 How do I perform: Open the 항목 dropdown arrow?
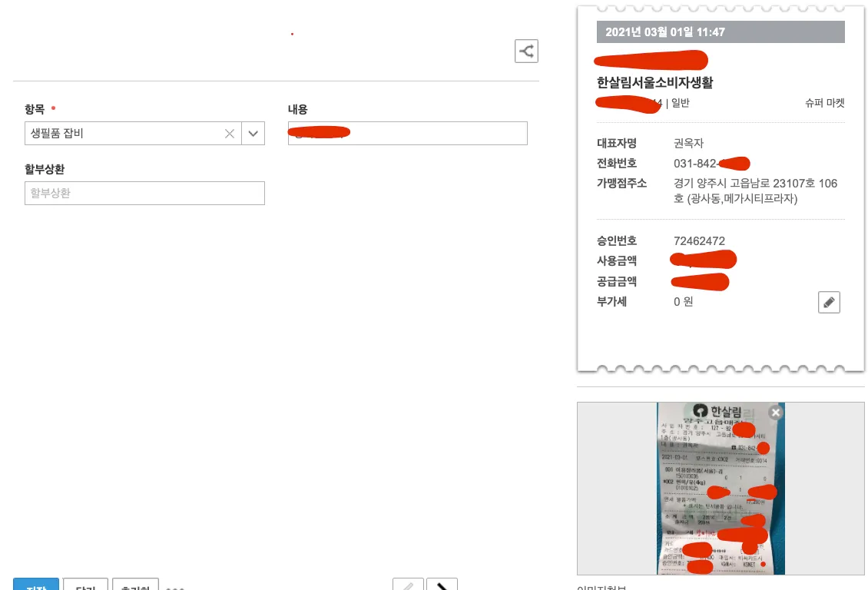[253, 134]
